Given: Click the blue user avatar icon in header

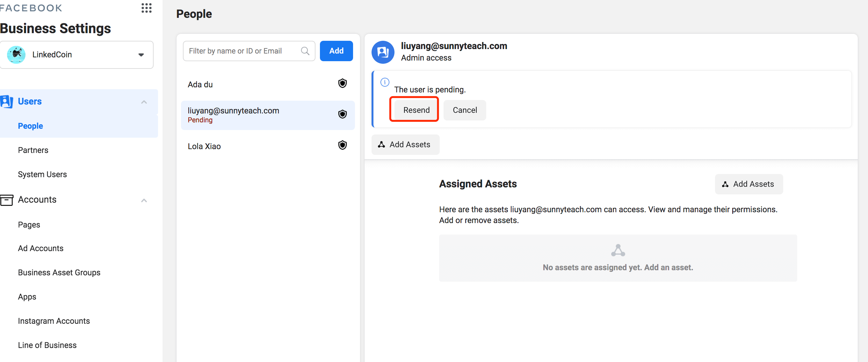Looking at the screenshot, I should [383, 52].
